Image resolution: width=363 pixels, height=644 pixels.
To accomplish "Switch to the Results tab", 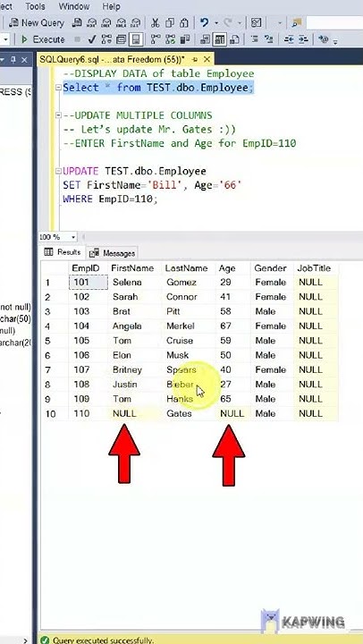I will pos(63,252).
